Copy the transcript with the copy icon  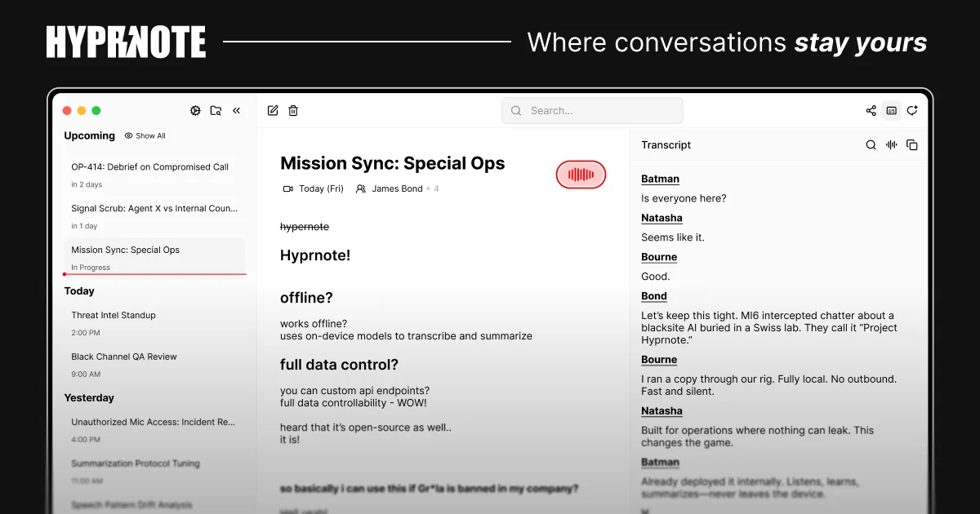pyautogui.click(x=912, y=145)
